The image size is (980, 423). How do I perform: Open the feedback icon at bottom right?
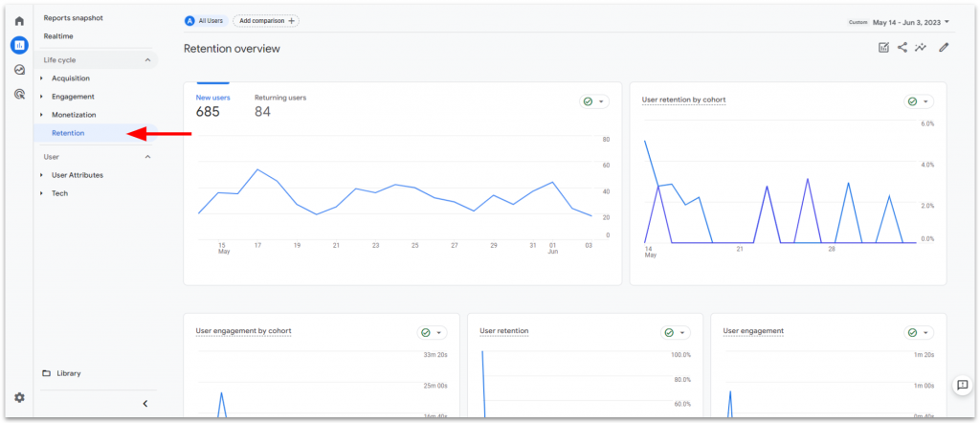[963, 385]
